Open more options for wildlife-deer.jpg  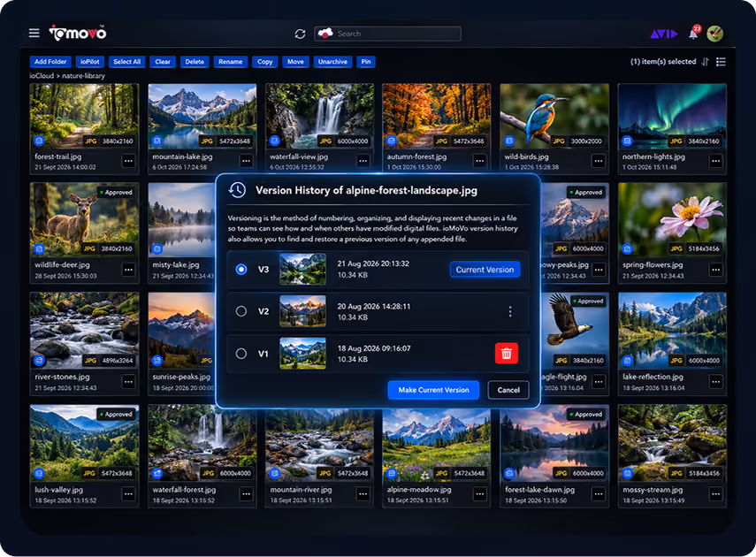[128, 270]
